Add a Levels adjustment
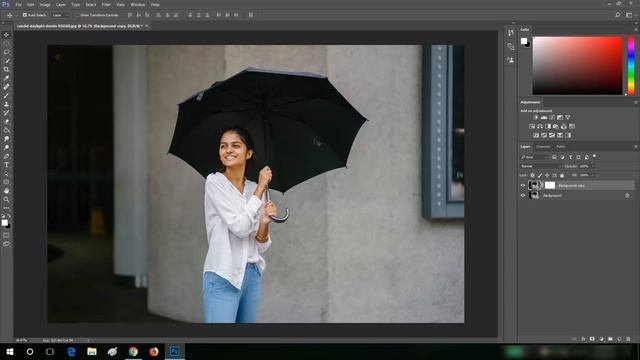Image resolution: width=640 pixels, height=360 pixels. pyautogui.click(x=544, y=118)
